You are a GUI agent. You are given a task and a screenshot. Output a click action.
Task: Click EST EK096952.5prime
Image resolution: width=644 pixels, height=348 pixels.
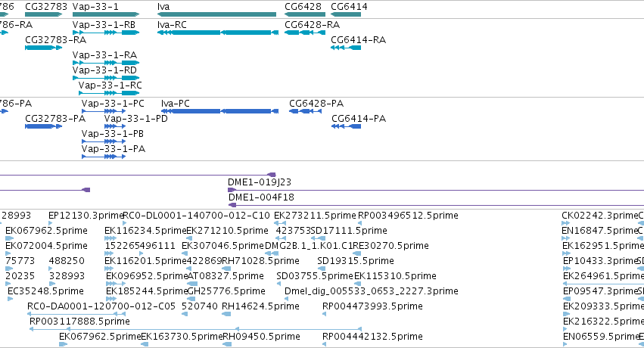(x=147, y=276)
